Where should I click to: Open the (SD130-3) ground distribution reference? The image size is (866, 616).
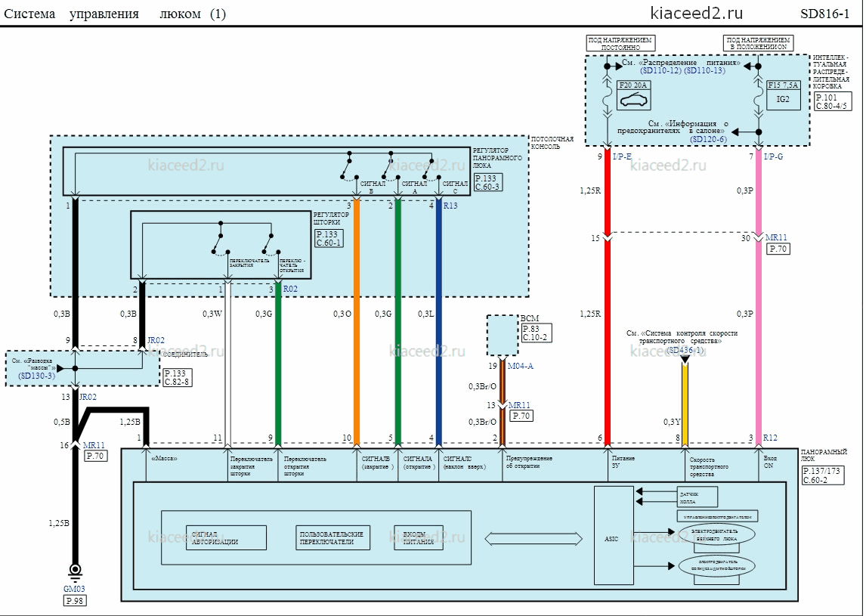(x=37, y=376)
